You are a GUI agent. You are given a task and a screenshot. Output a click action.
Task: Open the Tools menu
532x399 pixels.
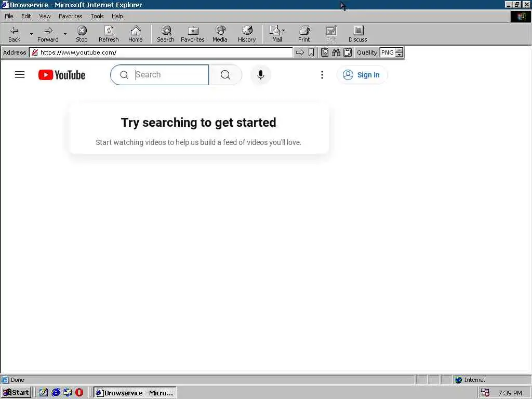pos(97,16)
